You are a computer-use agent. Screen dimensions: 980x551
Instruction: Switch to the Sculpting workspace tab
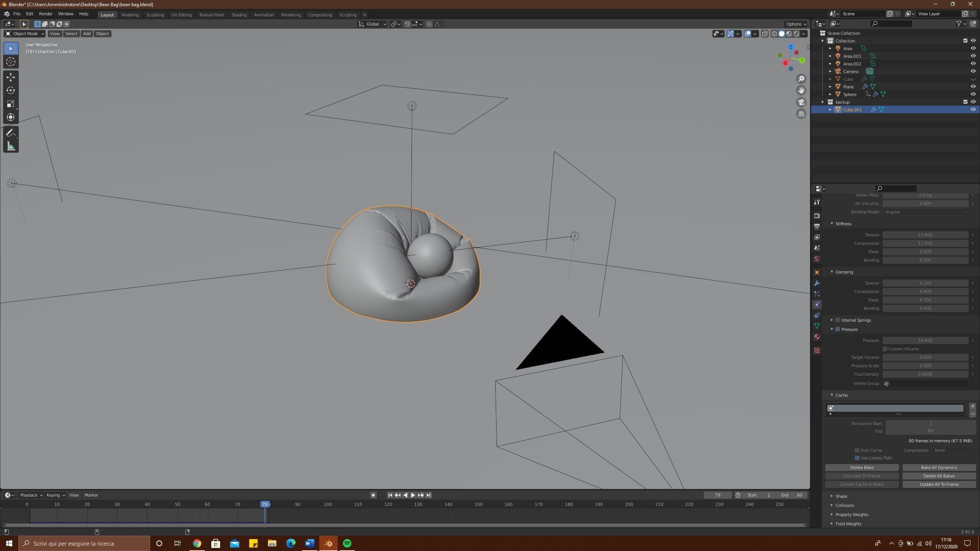point(155,15)
